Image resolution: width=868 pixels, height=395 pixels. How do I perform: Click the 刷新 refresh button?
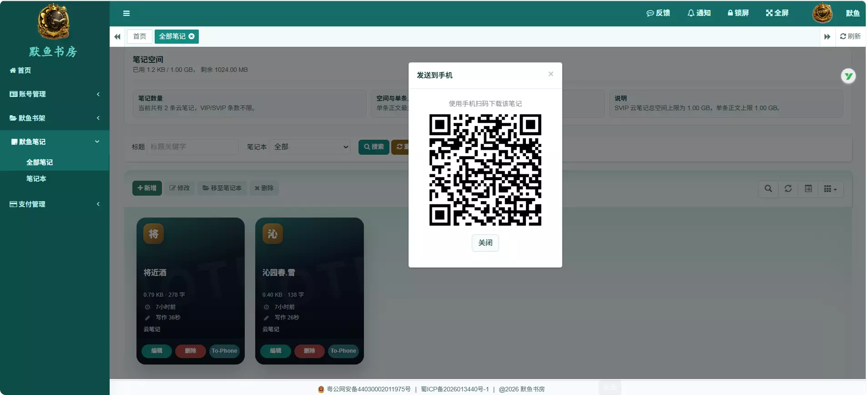[x=850, y=36]
